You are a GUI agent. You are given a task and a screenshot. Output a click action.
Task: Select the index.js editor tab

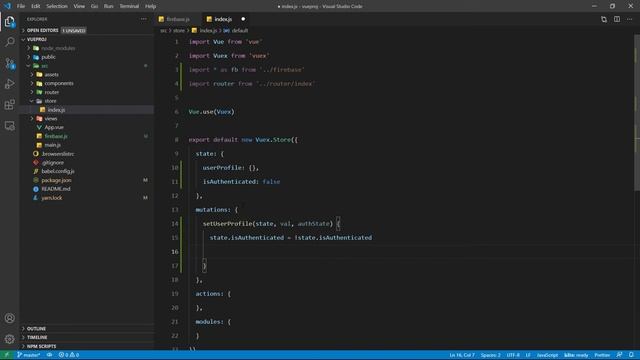pos(223,19)
